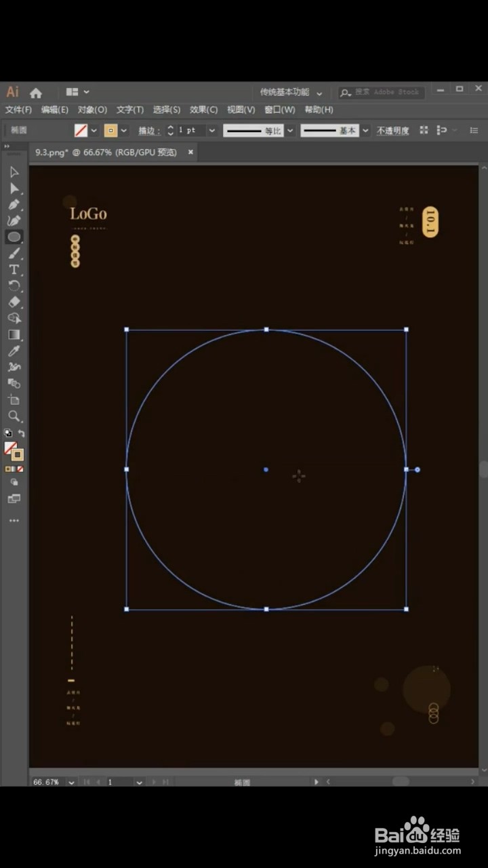Viewport: 488px width, 868px height.
Task: Expand toolbar via double-arrow toggle
Action: click(x=7, y=146)
